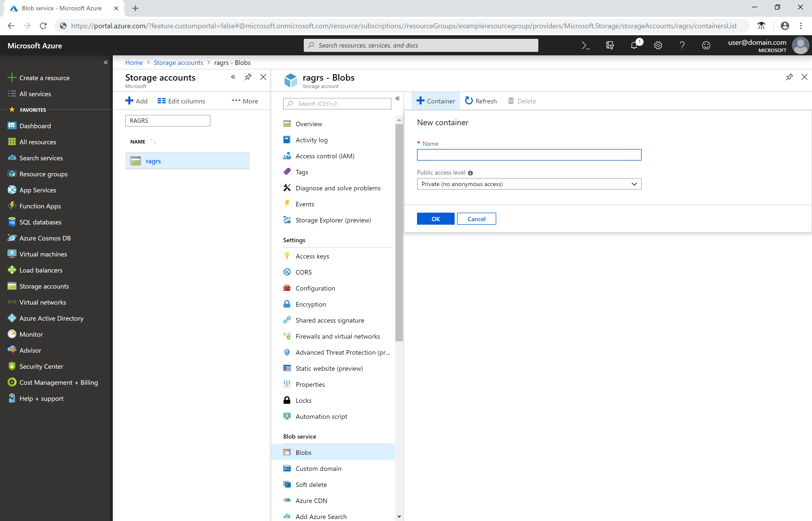Expand the More options menu

point(244,100)
